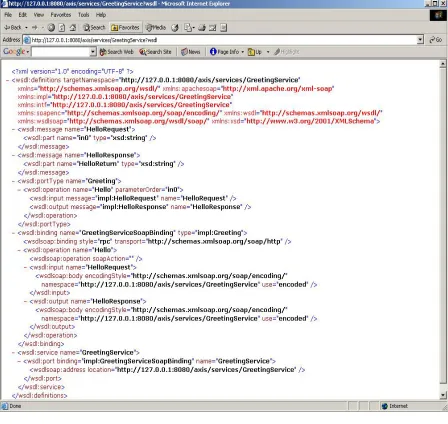Screen dimensions: 448x424
Task: Open the View menu
Action: [x=39, y=15]
